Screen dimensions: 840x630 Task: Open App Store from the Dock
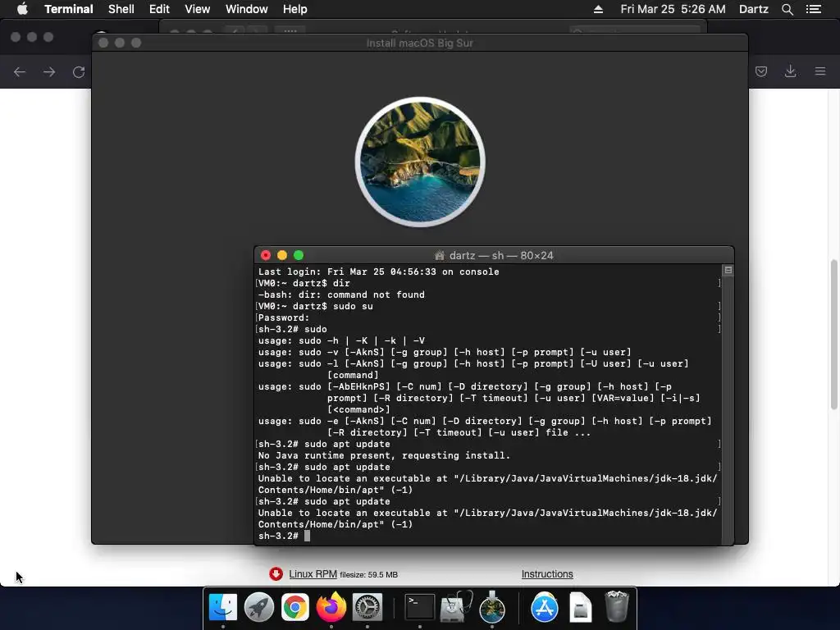click(545, 608)
